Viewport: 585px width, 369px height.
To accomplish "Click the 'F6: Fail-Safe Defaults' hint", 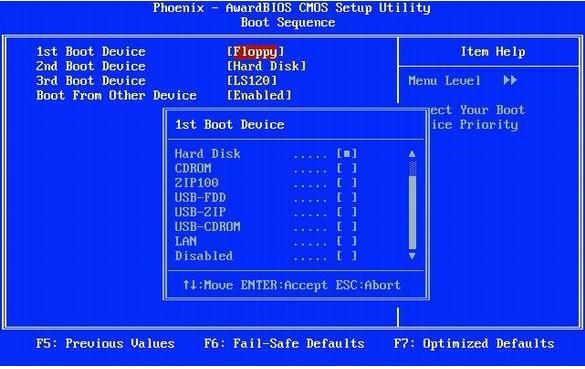I will pyautogui.click(x=284, y=343).
